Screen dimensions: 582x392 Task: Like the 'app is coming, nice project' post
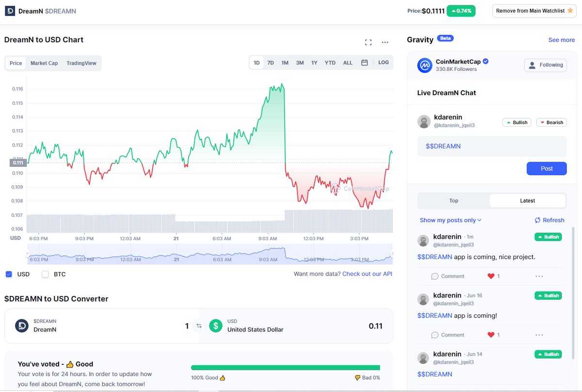point(491,276)
